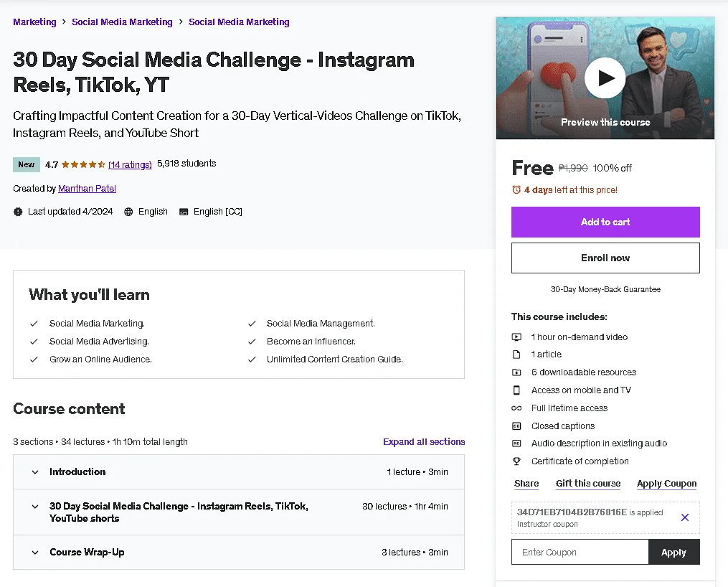
Task: Open the last Social Media Marketing breadcrumb
Action: tap(239, 22)
